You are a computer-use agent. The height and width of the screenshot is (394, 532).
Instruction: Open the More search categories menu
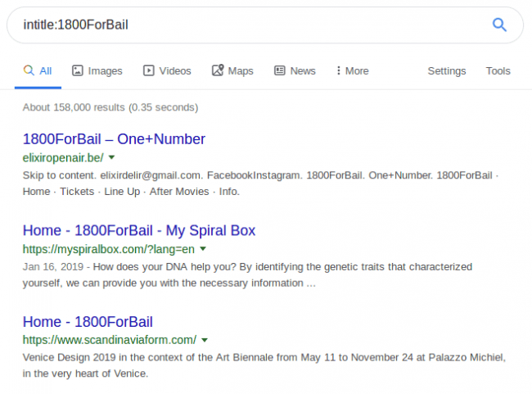coord(352,71)
